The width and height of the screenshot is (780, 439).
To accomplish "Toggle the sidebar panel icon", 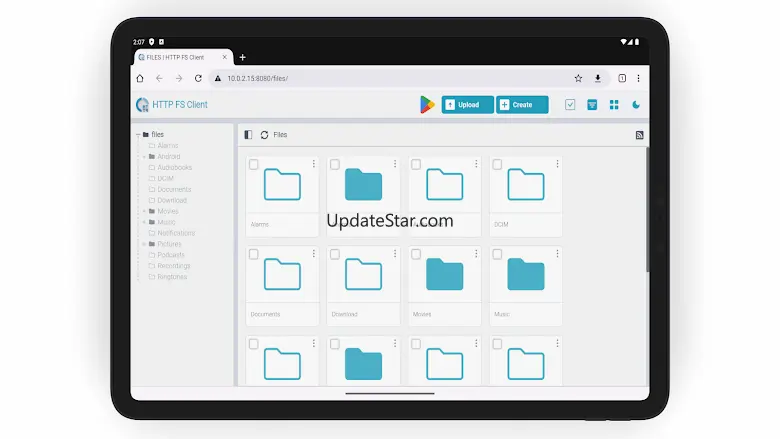I will (248, 135).
